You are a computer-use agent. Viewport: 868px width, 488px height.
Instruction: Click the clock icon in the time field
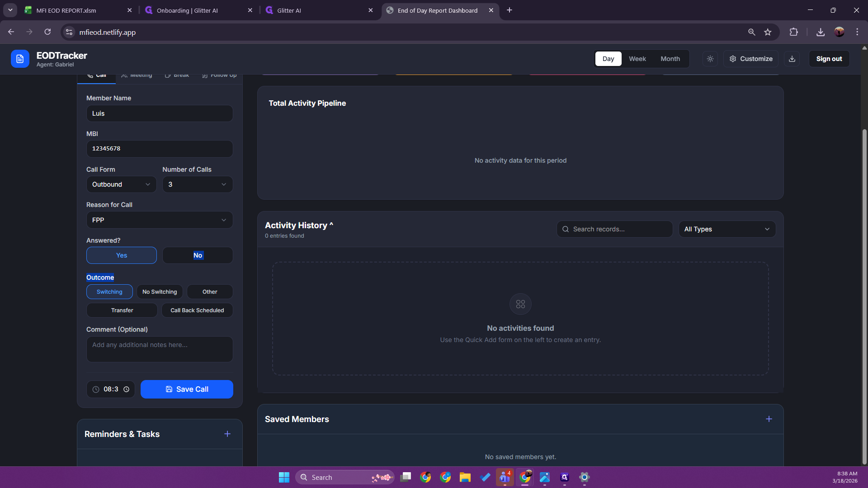coord(127,389)
